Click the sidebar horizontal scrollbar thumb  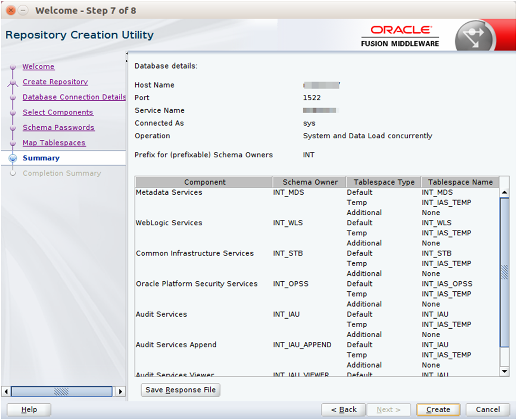(62, 392)
